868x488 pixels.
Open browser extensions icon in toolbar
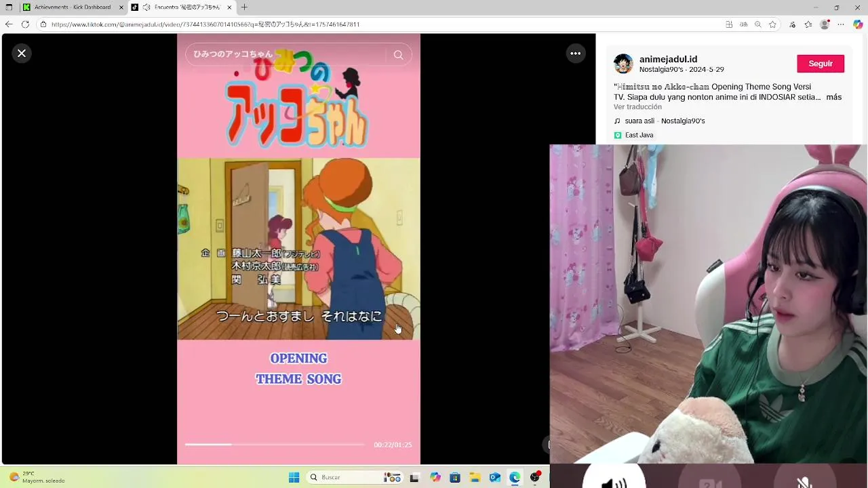(x=792, y=24)
